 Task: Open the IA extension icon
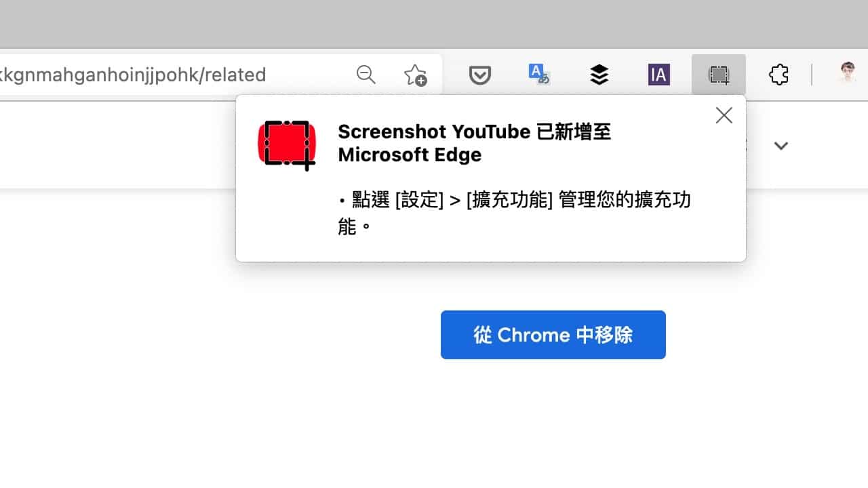[658, 75]
